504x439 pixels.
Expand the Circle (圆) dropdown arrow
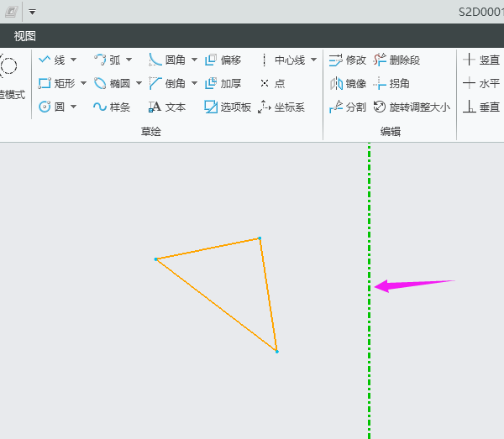click(x=74, y=107)
